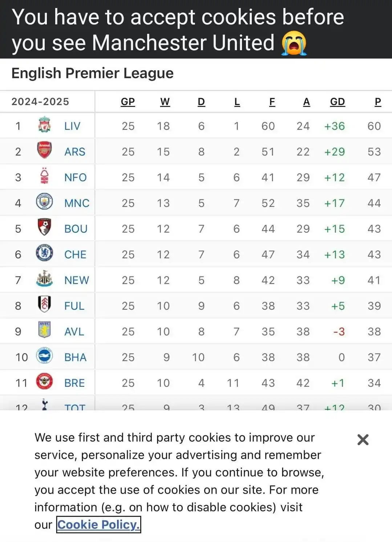Screen dimensions: 392x542
Task: Open the Brighton club crest icon
Action: coord(44,356)
